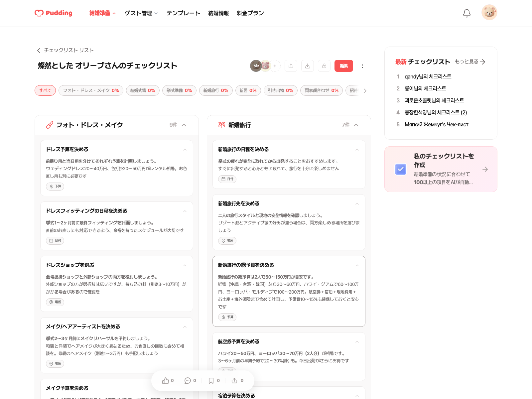Click the arrow in 私のチェックリストを作成 card
Viewport: 532px width, 399px height.
click(485, 169)
